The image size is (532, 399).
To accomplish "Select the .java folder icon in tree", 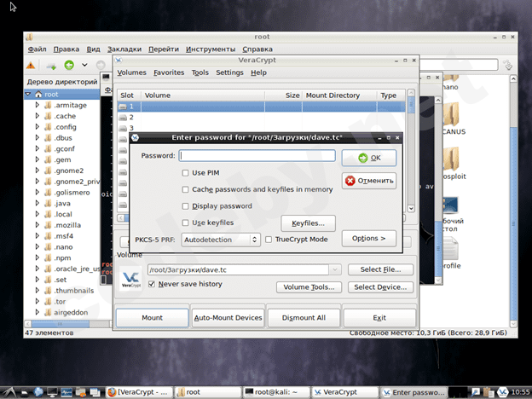I will pyautogui.click(x=48, y=203).
